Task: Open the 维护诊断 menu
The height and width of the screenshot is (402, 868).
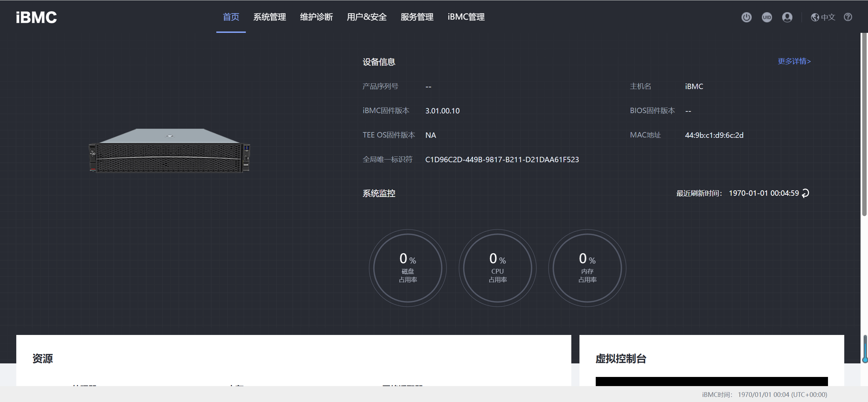Action: [x=316, y=17]
